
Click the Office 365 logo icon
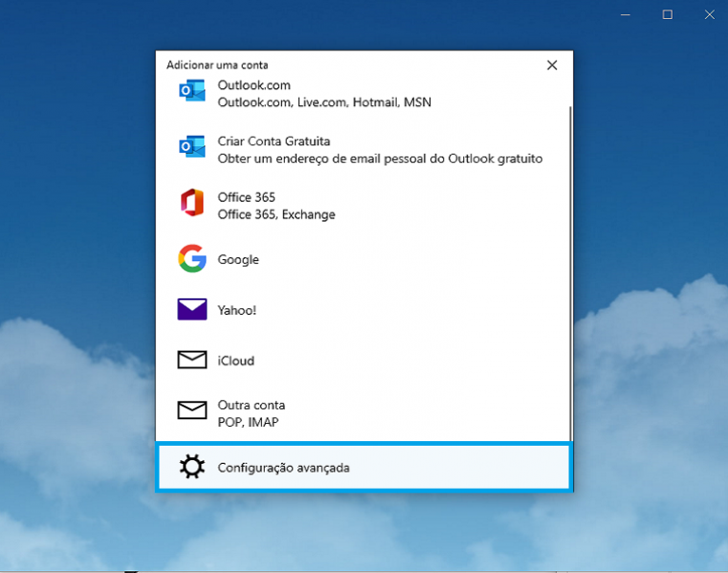click(x=191, y=203)
